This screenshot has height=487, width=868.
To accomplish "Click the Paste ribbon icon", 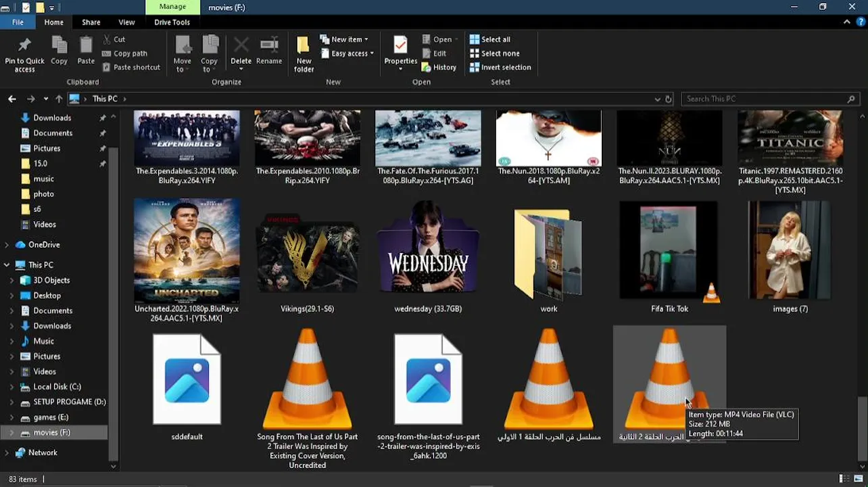I will click(86, 45).
